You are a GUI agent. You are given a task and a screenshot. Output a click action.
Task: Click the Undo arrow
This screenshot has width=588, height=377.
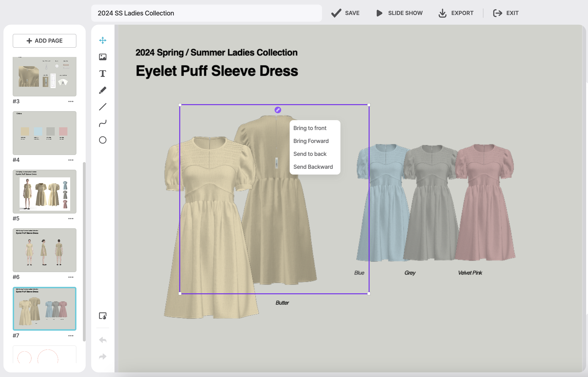[x=103, y=340]
